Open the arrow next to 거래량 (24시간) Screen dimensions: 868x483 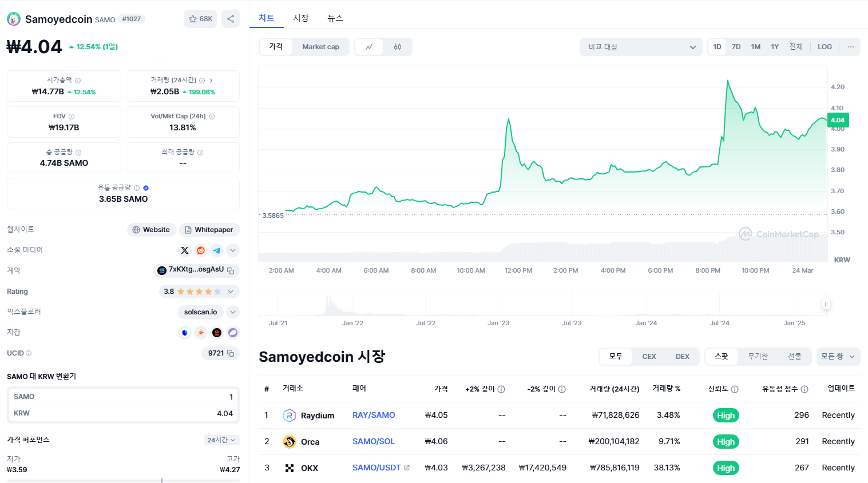pyautogui.click(x=211, y=81)
